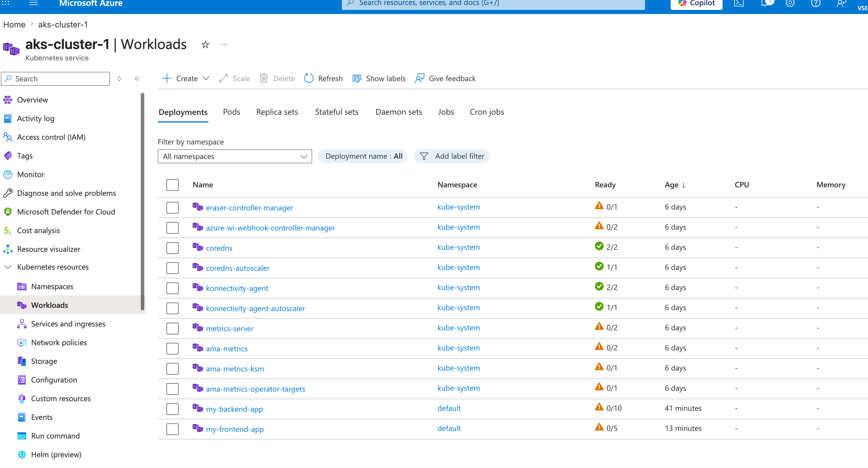Click the sidebar Search input field
This screenshot has width=868, height=468.
(x=56, y=78)
